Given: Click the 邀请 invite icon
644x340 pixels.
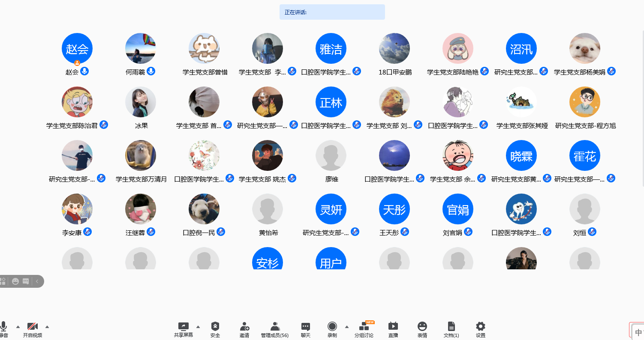Looking at the screenshot, I should pyautogui.click(x=244, y=326).
